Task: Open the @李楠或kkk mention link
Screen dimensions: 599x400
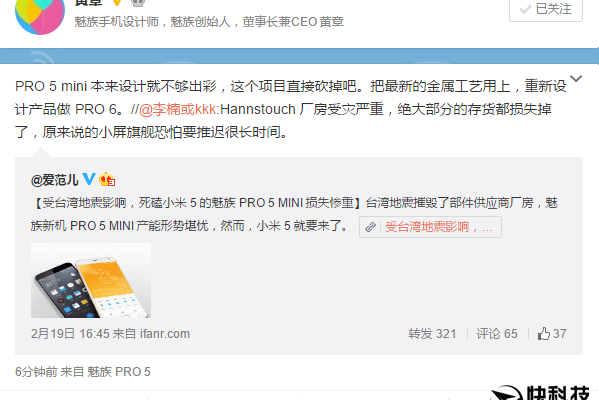Action: point(178,109)
